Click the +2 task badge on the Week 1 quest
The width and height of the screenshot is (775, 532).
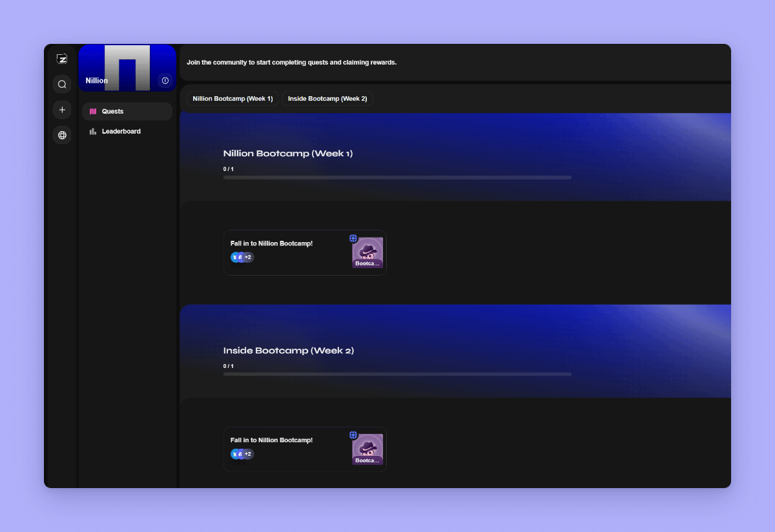247,257
